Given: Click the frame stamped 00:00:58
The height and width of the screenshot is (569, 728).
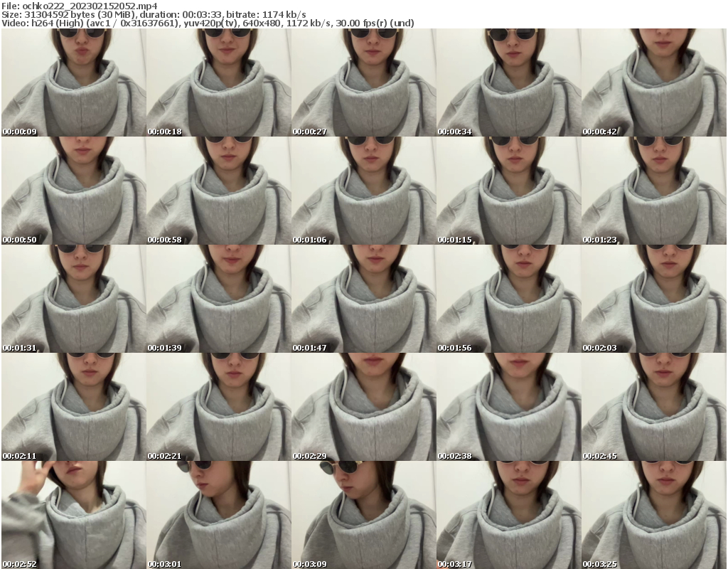Looking at the screenshot, I should point(218,189).
